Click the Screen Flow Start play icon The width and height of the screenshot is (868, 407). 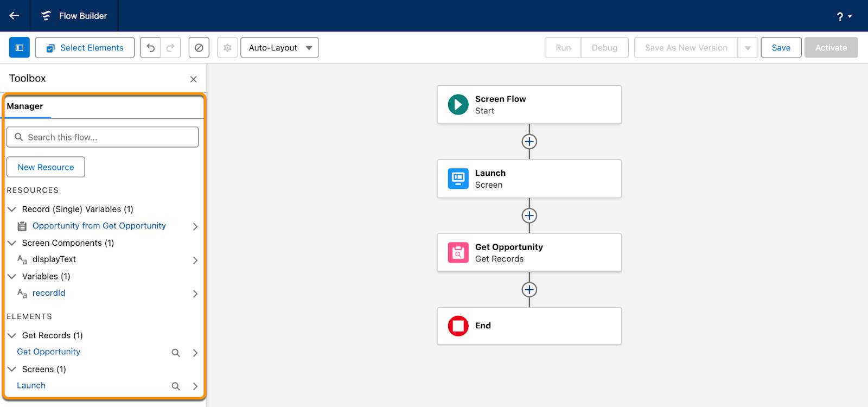pyautogui.click(x=458, y=104)
